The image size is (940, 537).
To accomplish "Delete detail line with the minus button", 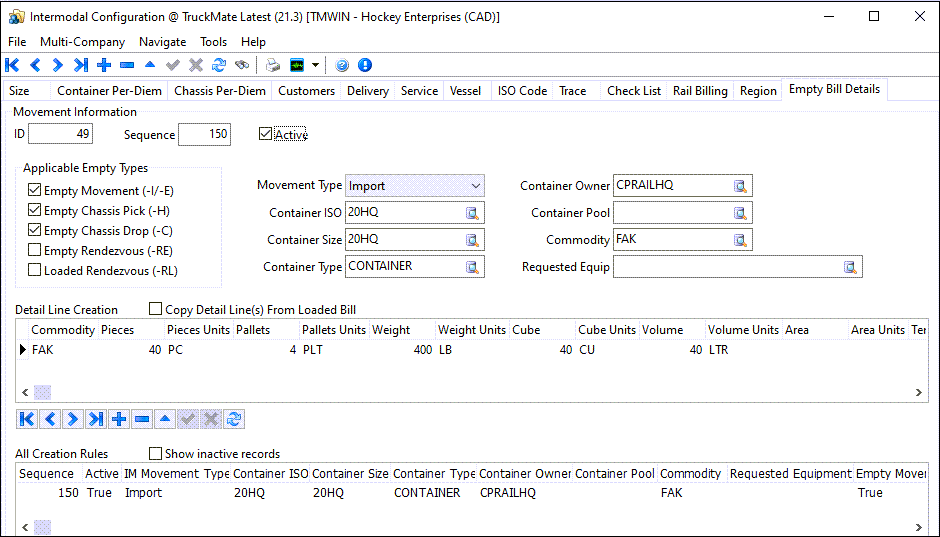I will 142,419.
